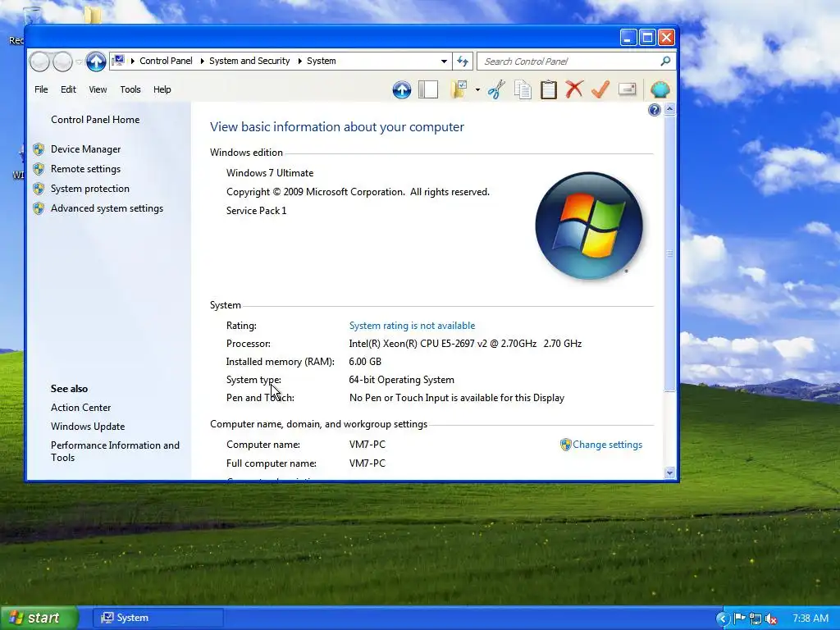
Task: Click the 7:38 AM clock
Action: click(x=810, y=619)
